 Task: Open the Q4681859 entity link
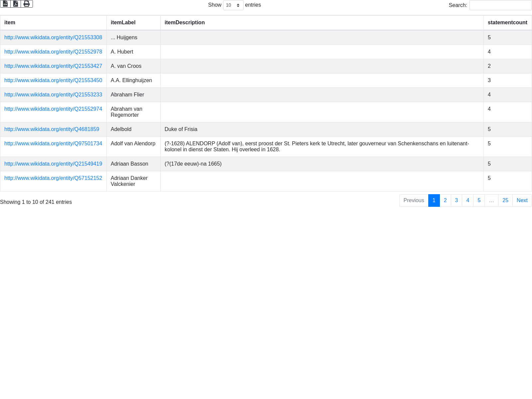(x=52, y=129)
